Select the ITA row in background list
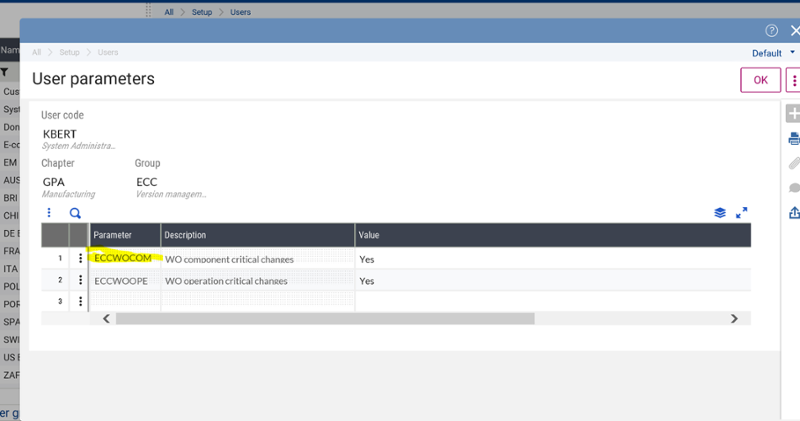 (10, 268)
